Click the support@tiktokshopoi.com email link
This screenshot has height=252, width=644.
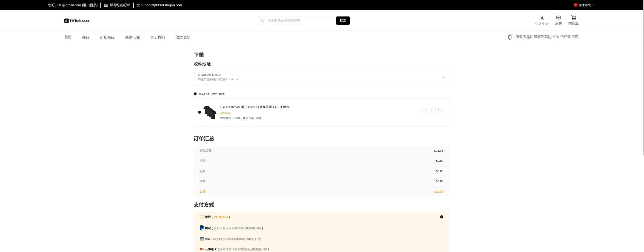pyautogui.click(x=162, y=5)
